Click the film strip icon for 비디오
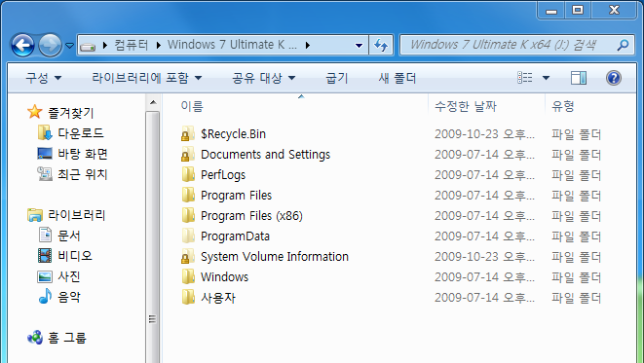Viewport: 644px width, 363px height. [x=45, y=256]
